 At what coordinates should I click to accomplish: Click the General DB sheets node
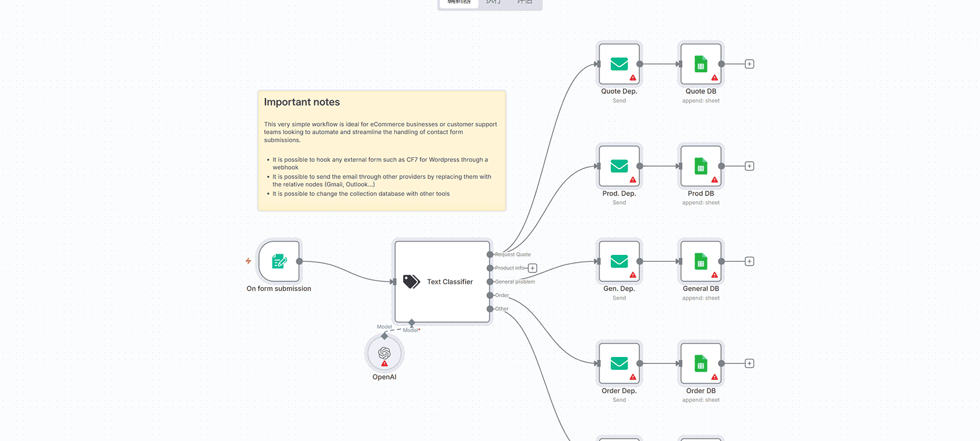point(701,261)
